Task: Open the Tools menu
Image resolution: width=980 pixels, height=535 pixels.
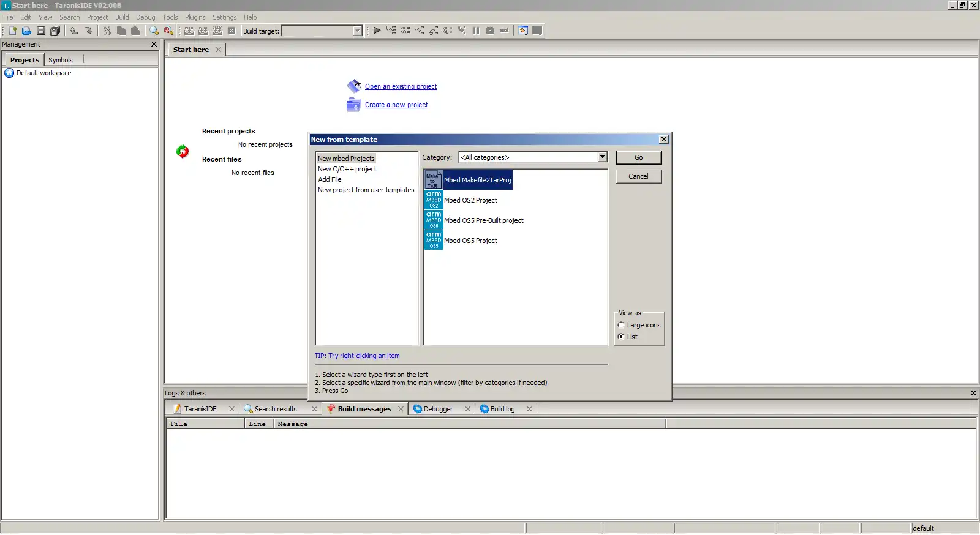Action: pyautogui.click(x=170, y=17)
